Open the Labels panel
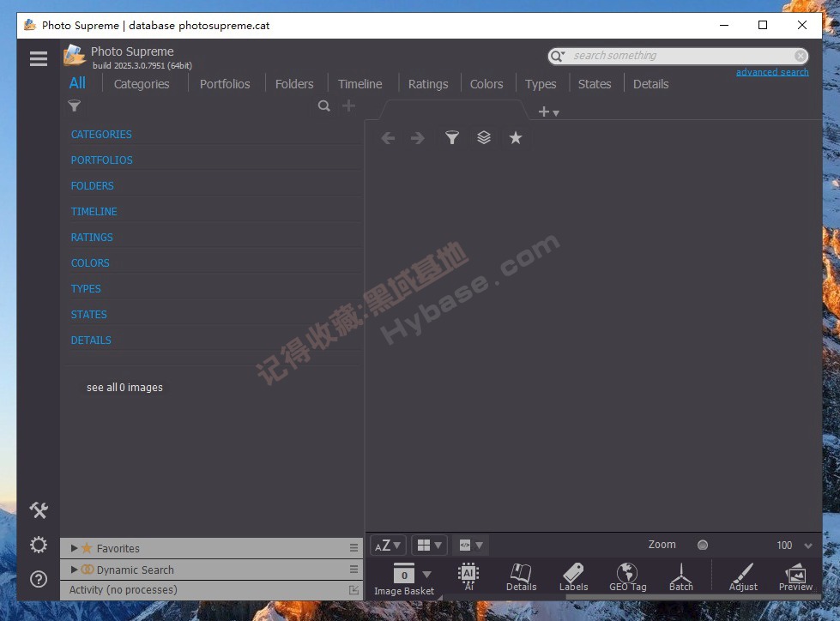 pos(574,577)
